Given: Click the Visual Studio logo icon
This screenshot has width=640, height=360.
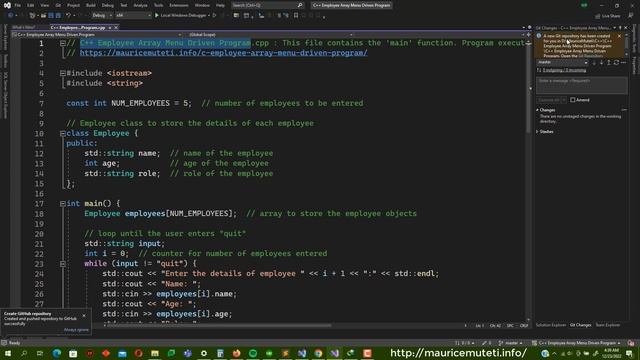Looking at the screenshot, I should click(x=7, y=5).
